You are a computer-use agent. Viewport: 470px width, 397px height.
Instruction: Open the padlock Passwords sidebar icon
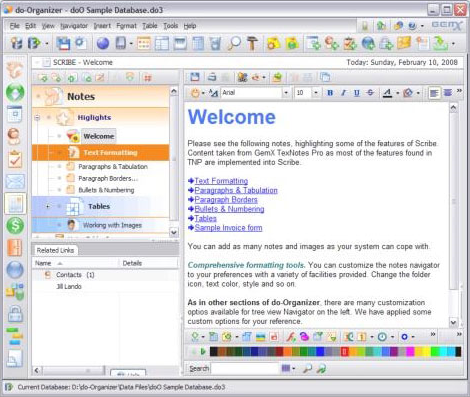tap(15, 313)
